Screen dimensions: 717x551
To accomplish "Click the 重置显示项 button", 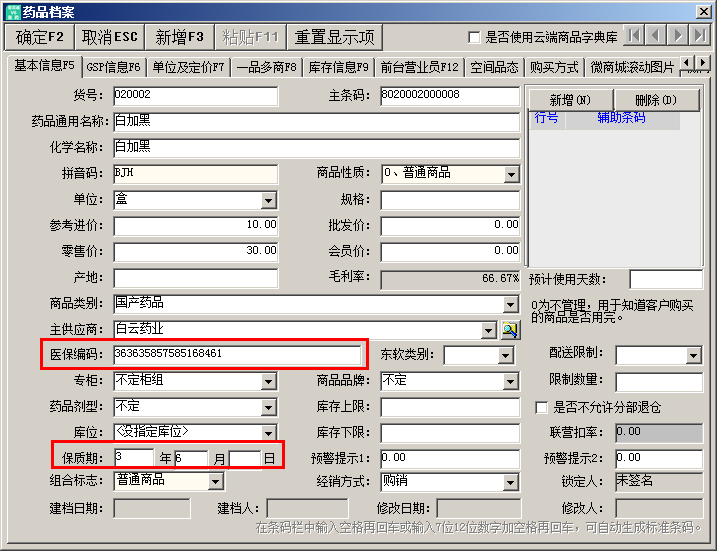I will coord(335,37).
